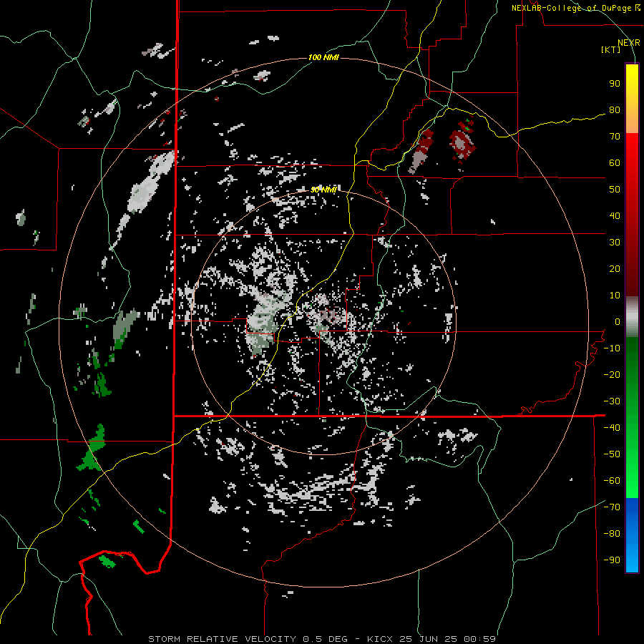Click the 0 value on the color scale
The image size is (644, 644).
pyautogui.click(x=618, y=322)
